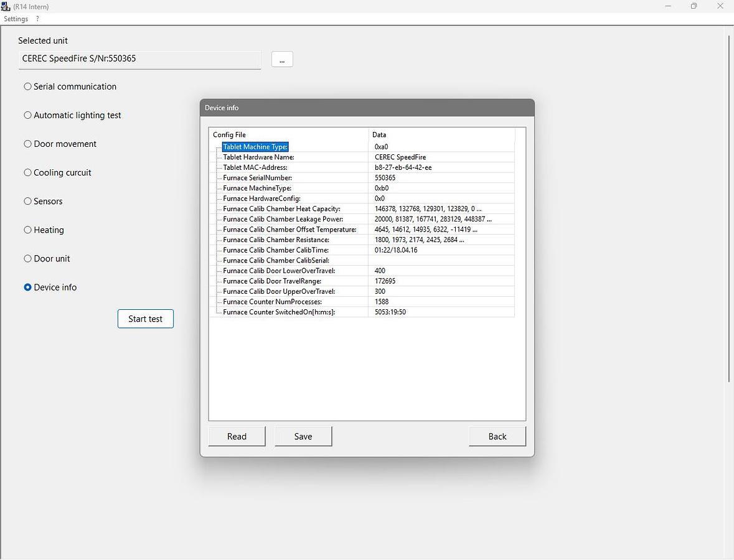Save the device info data

(x=303, y=436)
